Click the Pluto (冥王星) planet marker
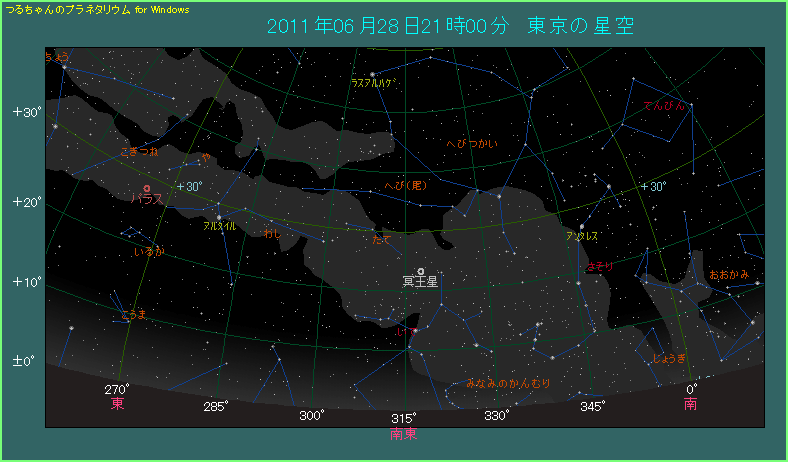The width and height of the screenshot is (788, 462). coord(421,271)
